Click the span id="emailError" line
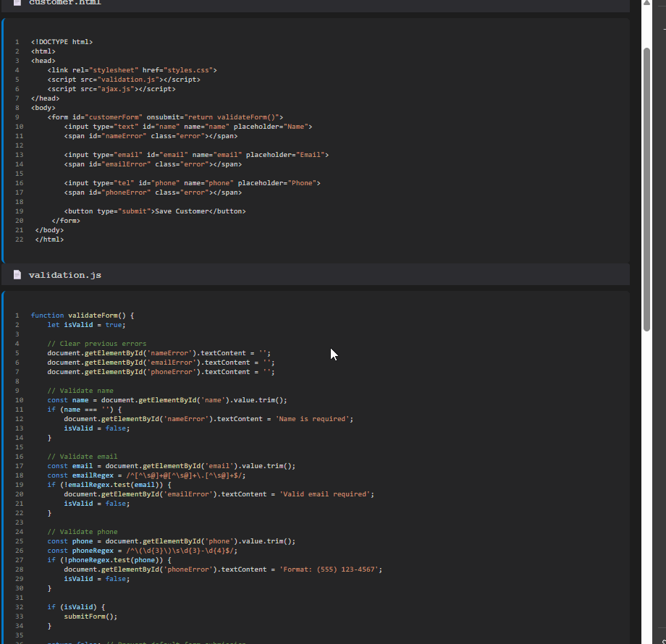666x644 pixels. click(x=153, y=164)
